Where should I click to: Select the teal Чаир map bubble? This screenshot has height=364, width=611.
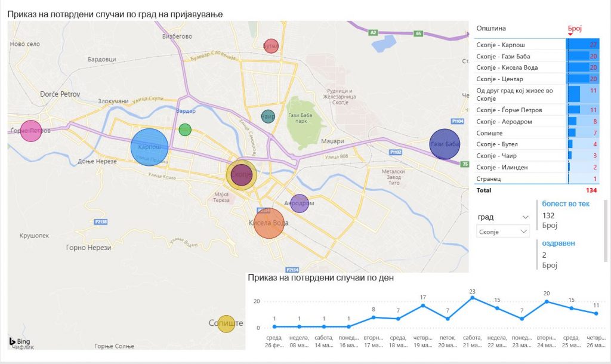269,117
